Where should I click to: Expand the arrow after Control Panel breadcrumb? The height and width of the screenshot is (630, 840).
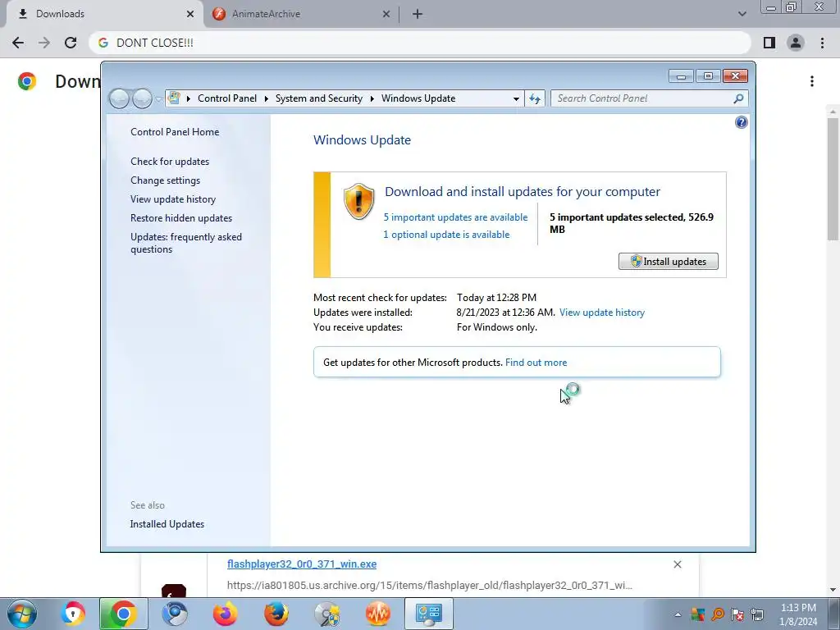(267, 98)
